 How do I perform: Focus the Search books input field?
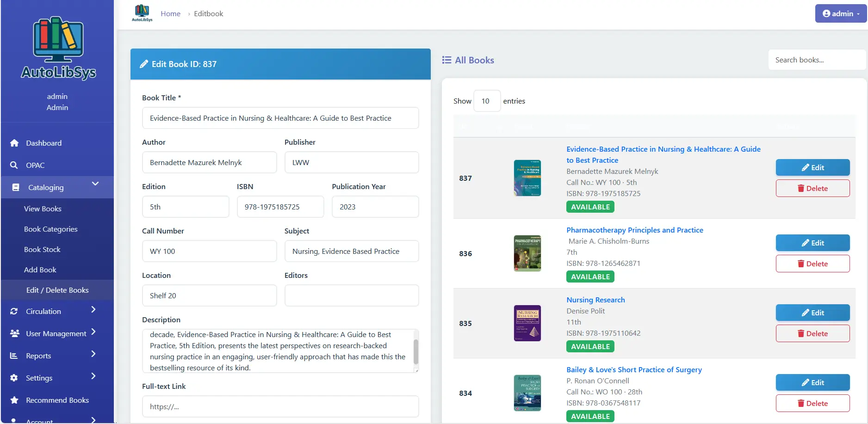(817, 60)
